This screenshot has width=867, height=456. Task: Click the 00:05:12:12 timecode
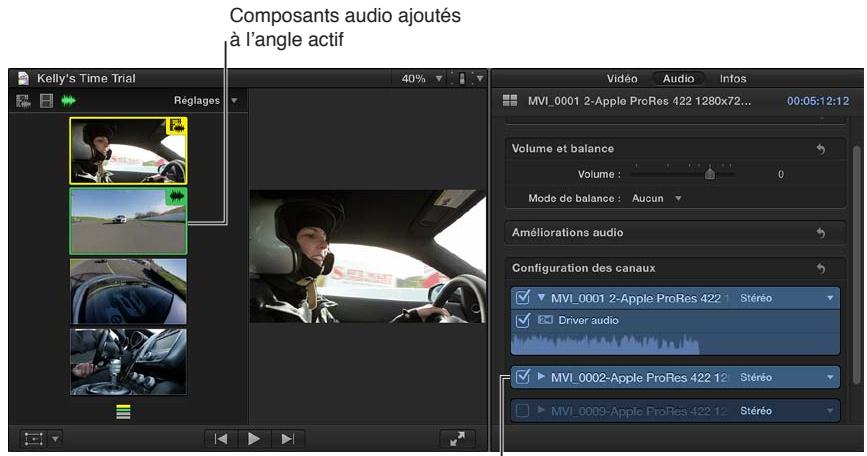[x=818, y=101]
